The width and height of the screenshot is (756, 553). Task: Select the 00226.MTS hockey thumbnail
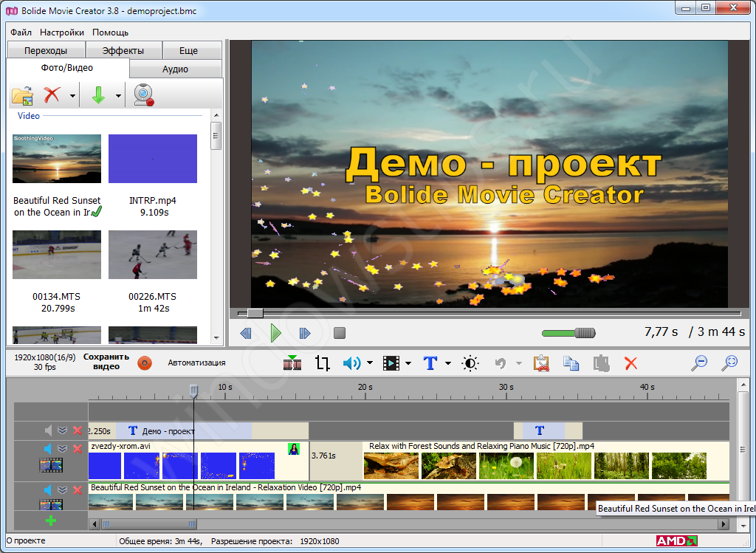(153, 255)
